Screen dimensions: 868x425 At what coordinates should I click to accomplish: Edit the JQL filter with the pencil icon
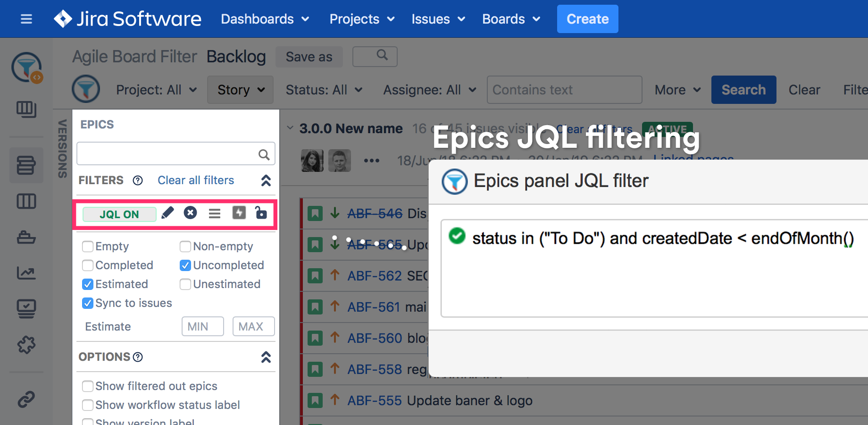tap(167, 213)
